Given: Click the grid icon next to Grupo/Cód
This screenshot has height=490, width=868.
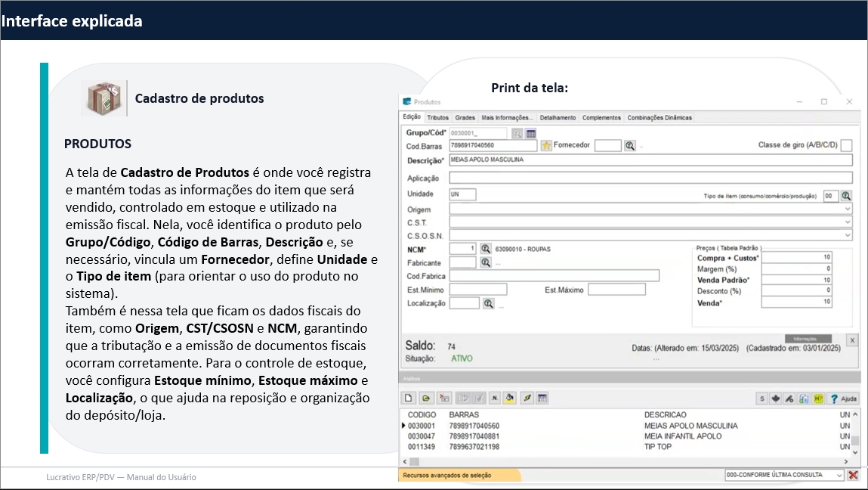Looking at the screenshot, I should pos(531,133).
